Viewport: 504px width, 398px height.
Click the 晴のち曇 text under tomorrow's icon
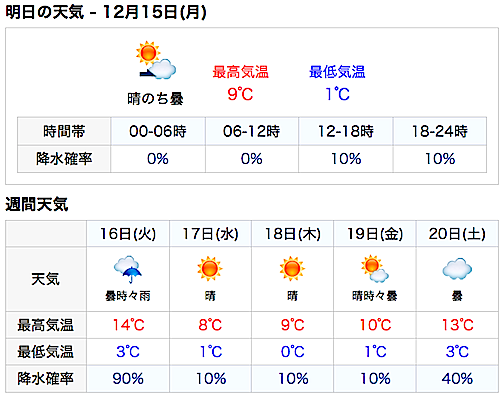[155, 99]
